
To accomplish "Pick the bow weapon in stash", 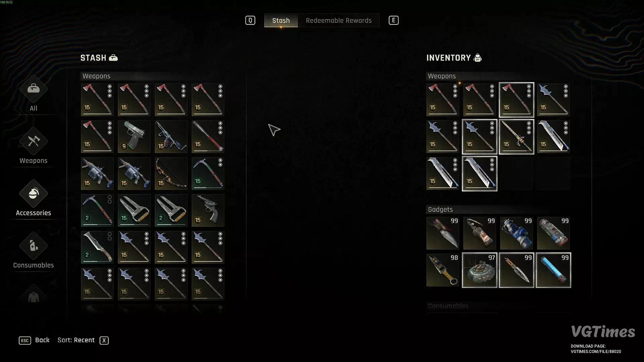I will (171, 174).
